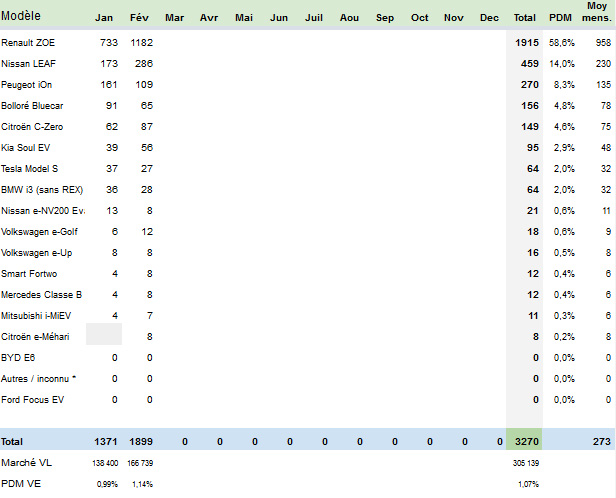This screenshot has height=498, width=616.
Task: Click the Smart Fortwo row label
Action: (x=29, y=274)
